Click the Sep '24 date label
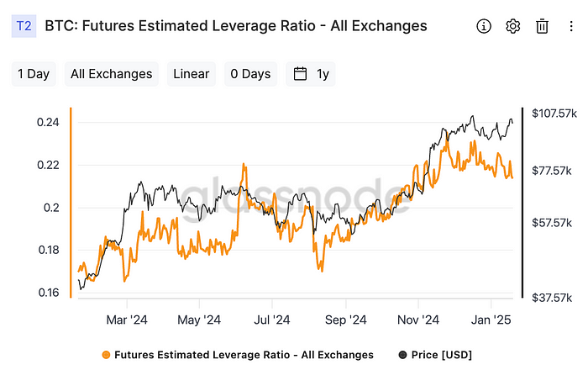 (x=346, y=320)
